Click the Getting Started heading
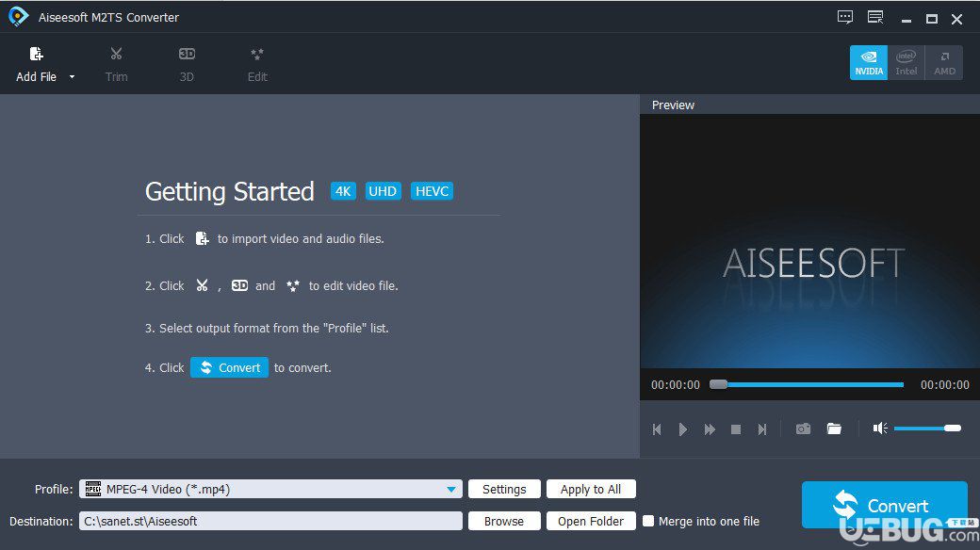Viewport: 980px width, 550px height. coord(229,191)
